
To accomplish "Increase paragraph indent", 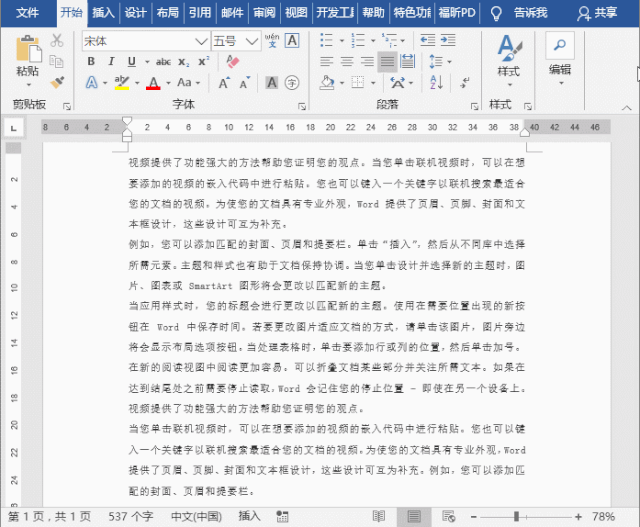I will tap(448, 40).
